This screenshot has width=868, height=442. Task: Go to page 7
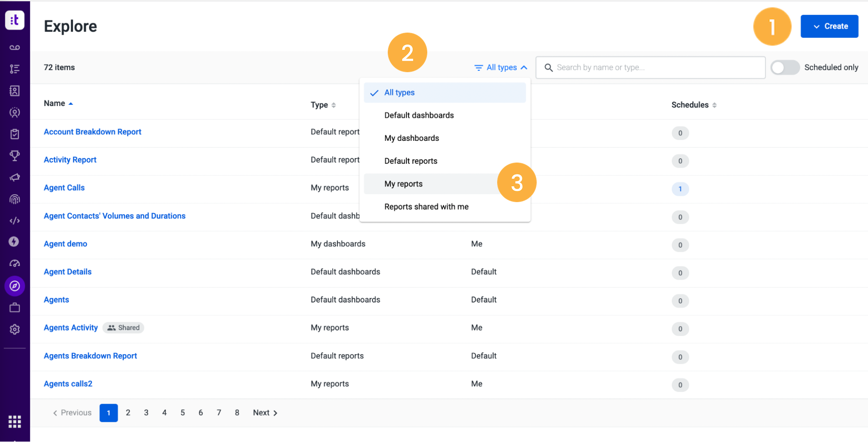[x=219, y=413]
